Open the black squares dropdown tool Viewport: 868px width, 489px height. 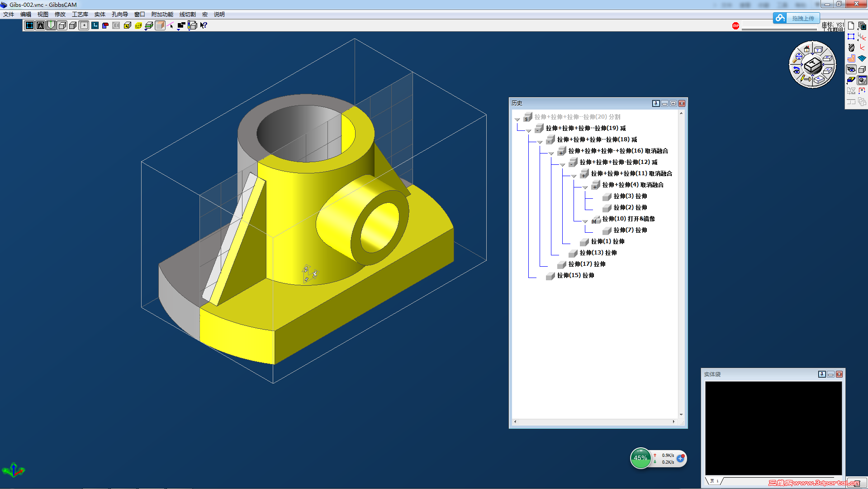(181, 25)
